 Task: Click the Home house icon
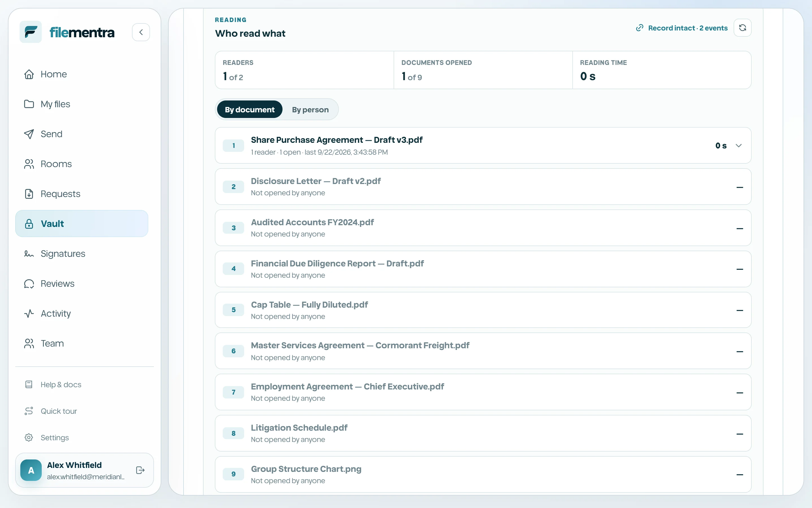coord(29,74)
